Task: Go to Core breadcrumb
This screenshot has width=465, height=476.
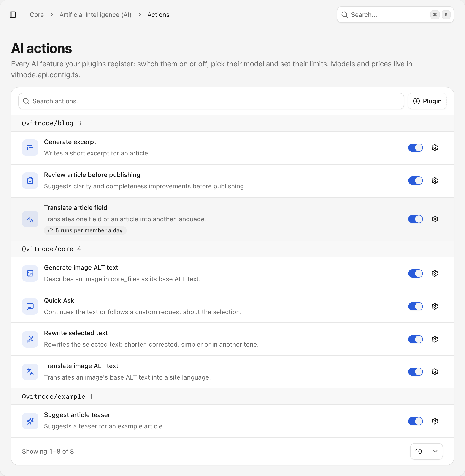Action: (37, 15)
